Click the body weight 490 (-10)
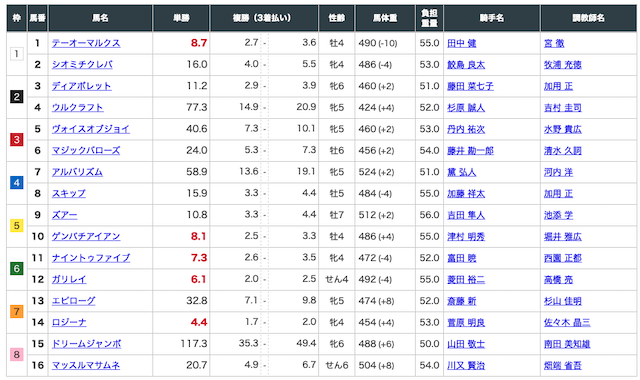Image resolution: width=640 pixels, height=380 pixels. (378, 43)
